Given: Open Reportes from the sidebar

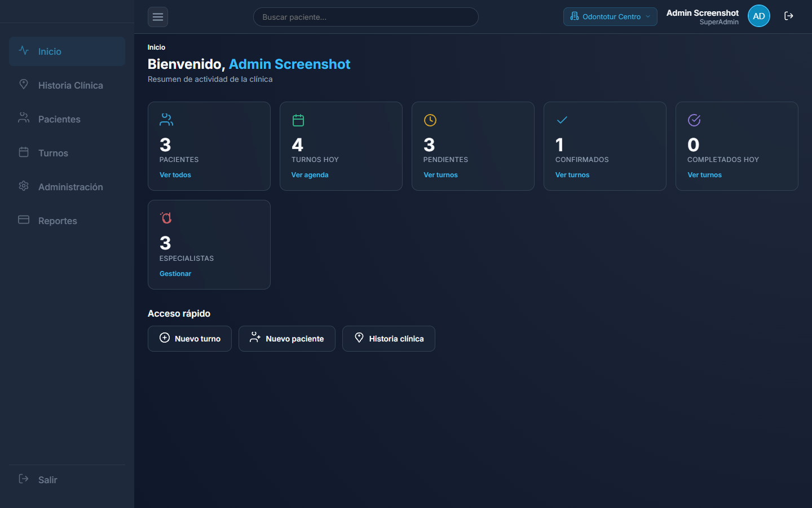Looking at the screenshot, I should (x=67, y=221).
